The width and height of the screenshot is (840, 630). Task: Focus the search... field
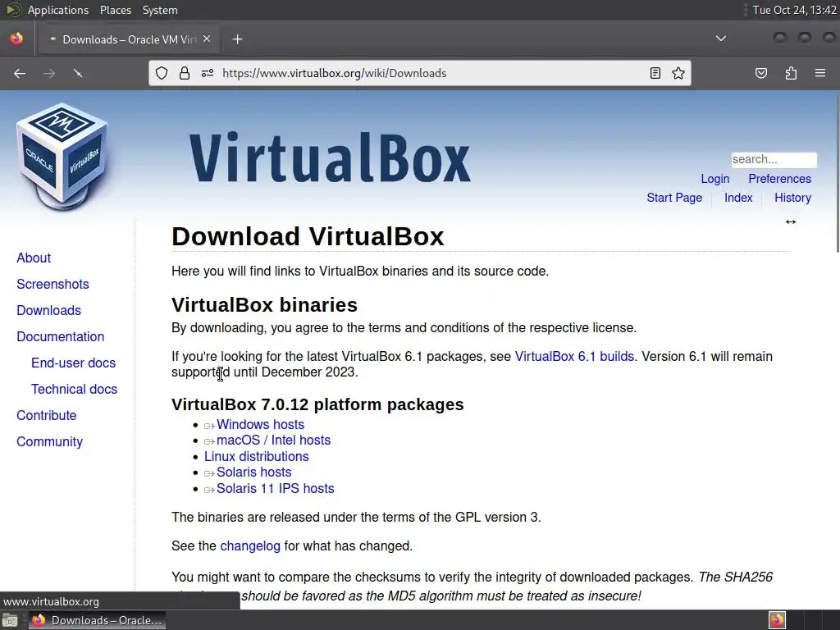pos(774,160)
